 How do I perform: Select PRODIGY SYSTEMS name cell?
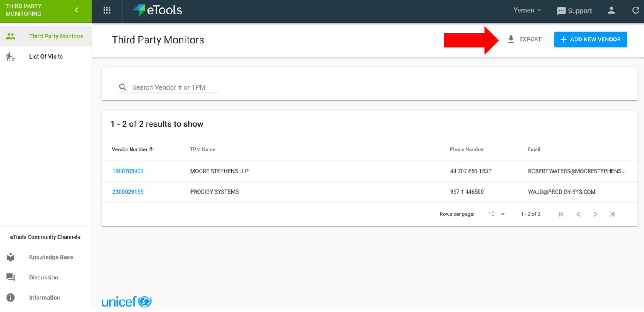coord(214,192)
